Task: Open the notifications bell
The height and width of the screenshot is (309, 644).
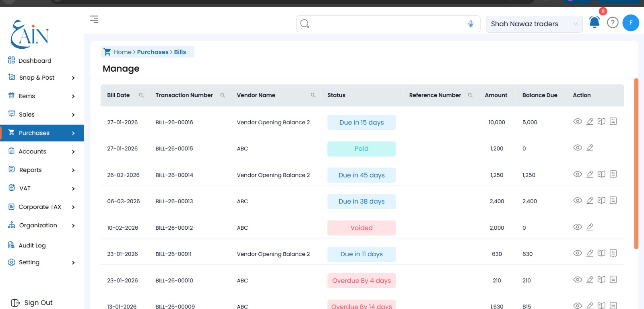Action: (594, 22)
